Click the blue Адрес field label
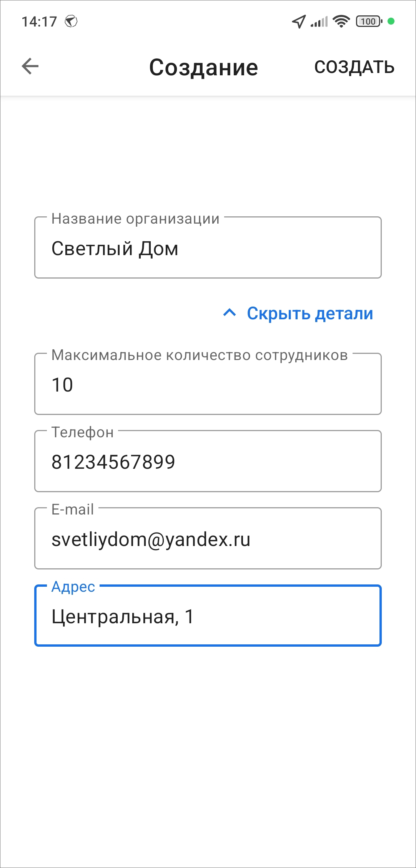 [73, 587]
